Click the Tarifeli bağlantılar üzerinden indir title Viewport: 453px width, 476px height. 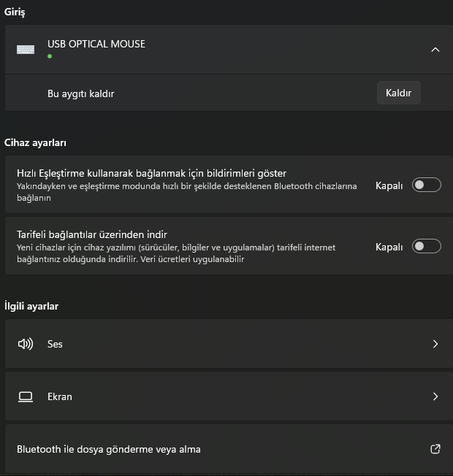(92, 235)
